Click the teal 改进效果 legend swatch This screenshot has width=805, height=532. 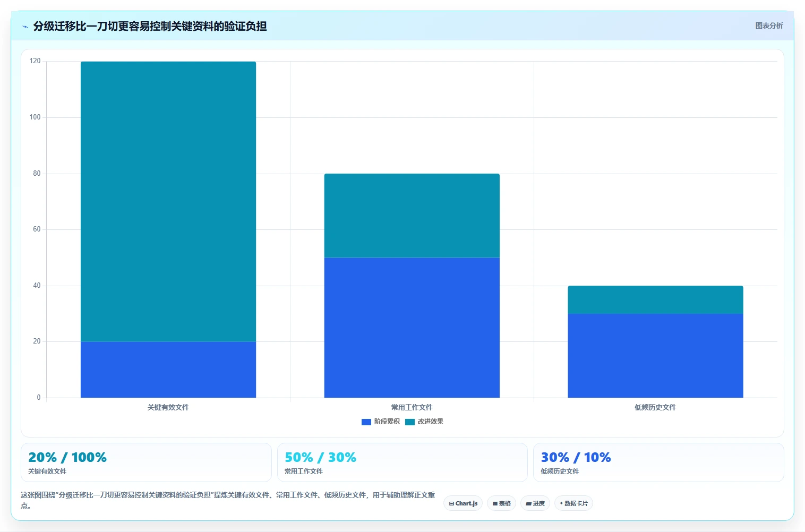pos(410,422)
